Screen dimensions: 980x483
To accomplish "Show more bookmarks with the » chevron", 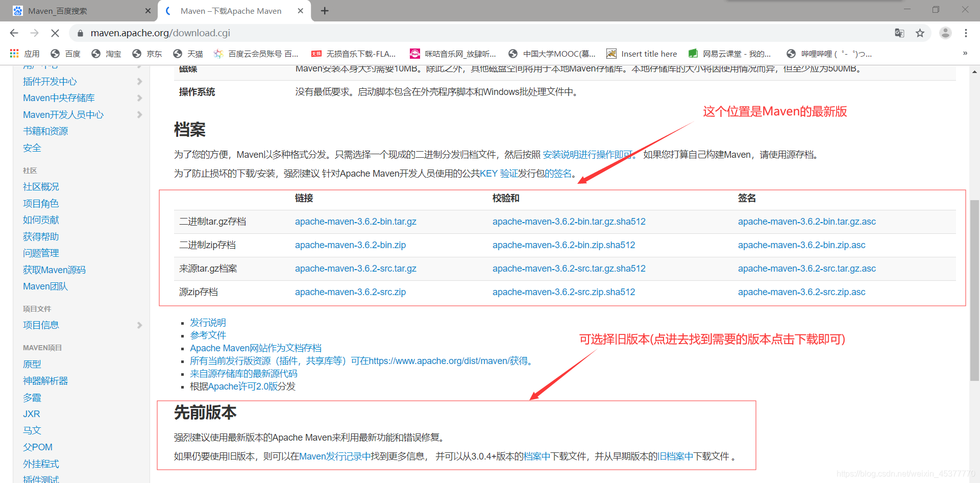I will tap(965, 53).
